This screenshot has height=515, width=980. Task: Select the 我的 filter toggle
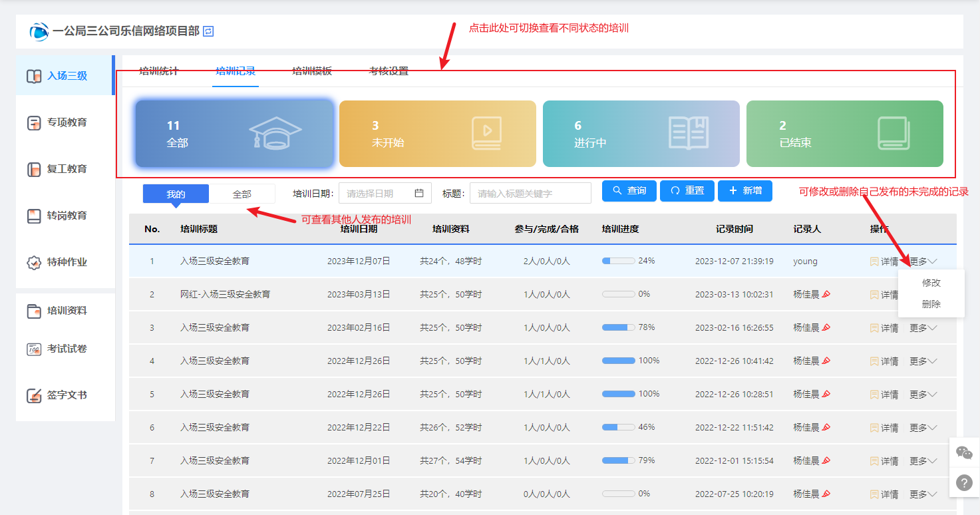click(176, 194)
